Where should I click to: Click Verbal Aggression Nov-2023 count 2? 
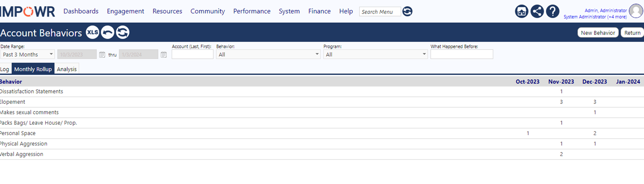(561, 154)
